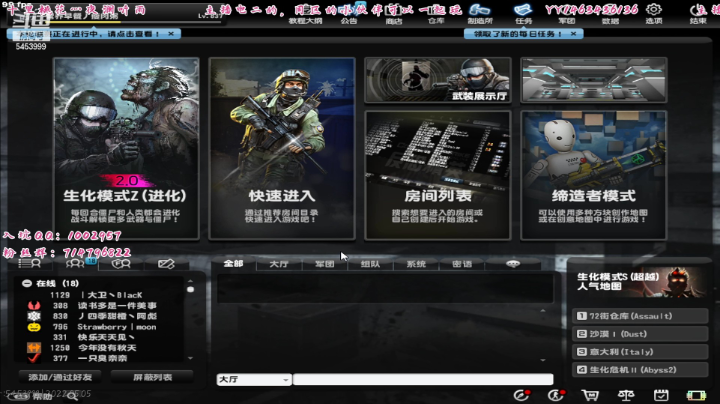Open the 屏蔽列表 block list button
This screenshot has width=720, height=404.
point(152,377)
